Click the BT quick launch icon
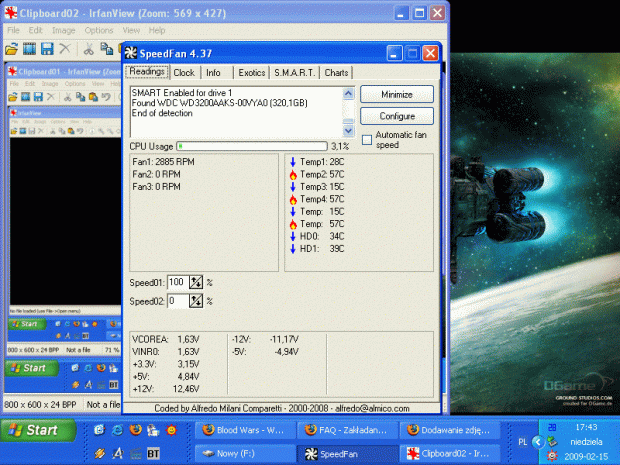 pyautogui.click(x=153, y=453)
